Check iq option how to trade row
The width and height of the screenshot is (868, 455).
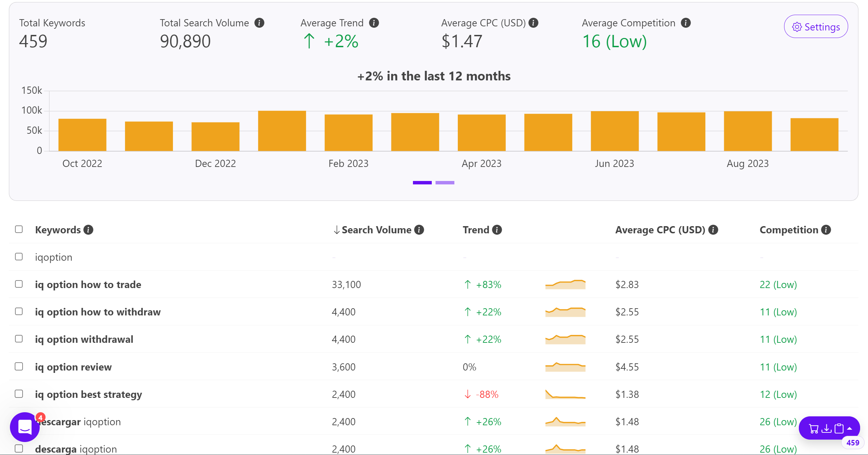(19, 284)
